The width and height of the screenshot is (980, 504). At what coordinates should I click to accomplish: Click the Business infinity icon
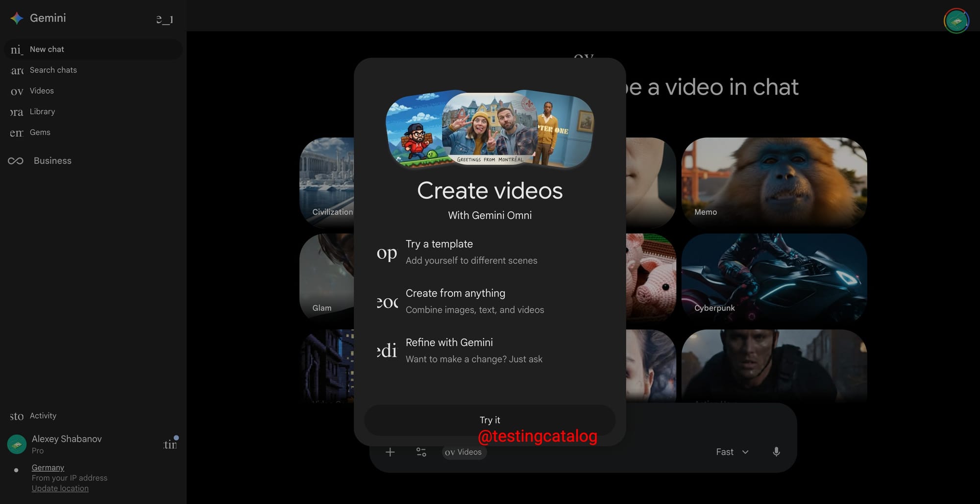click(x=16, y=161)
